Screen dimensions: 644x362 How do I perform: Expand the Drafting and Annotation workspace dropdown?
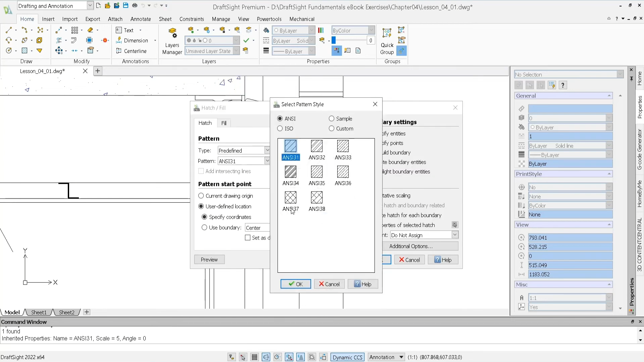pyautogui.click(x=90, y=6)
